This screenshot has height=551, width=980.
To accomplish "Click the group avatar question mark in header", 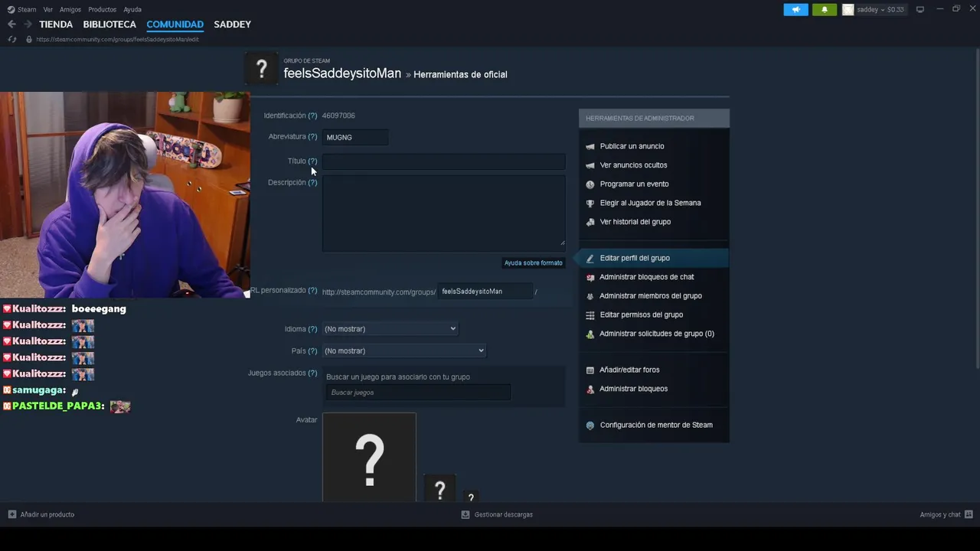I will pyautogui.click(x=262, y=70).
